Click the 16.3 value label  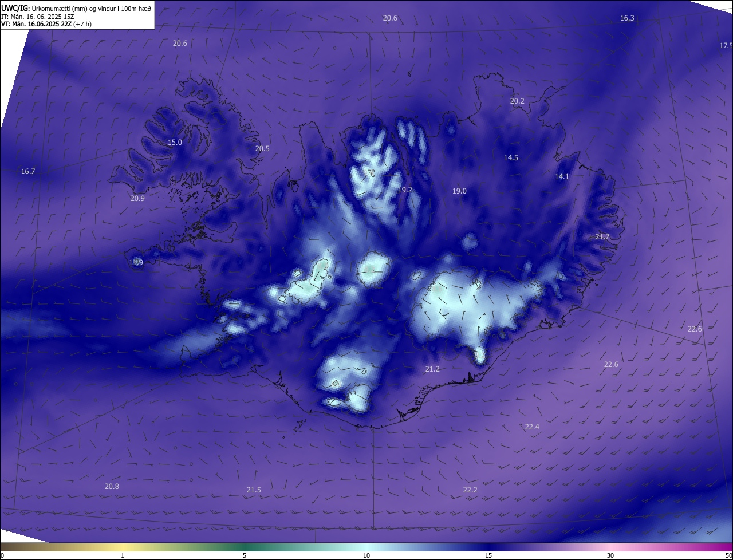[627, 18]
